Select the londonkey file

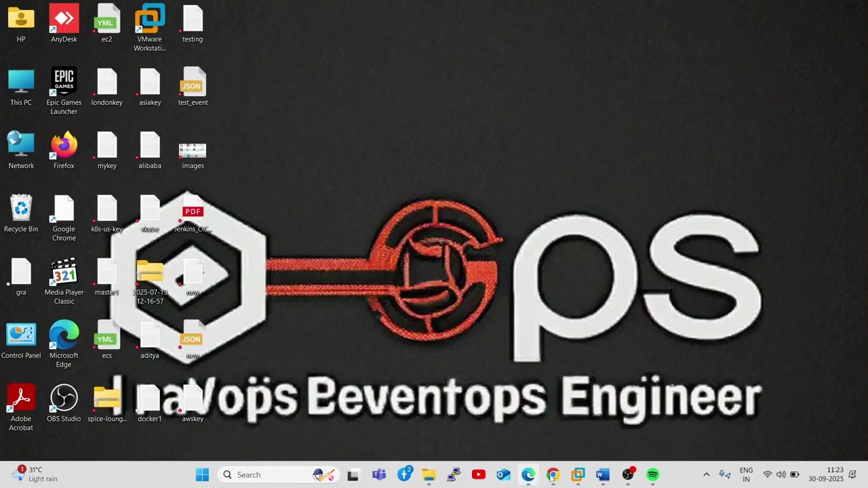106,87
